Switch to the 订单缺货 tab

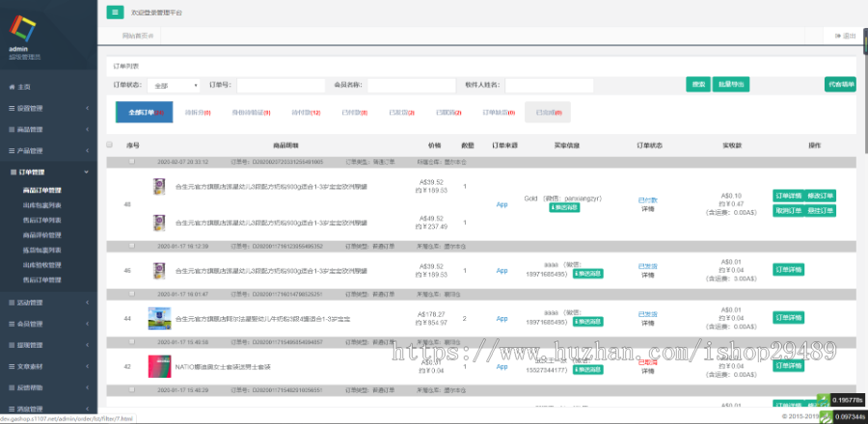(499, 112)
